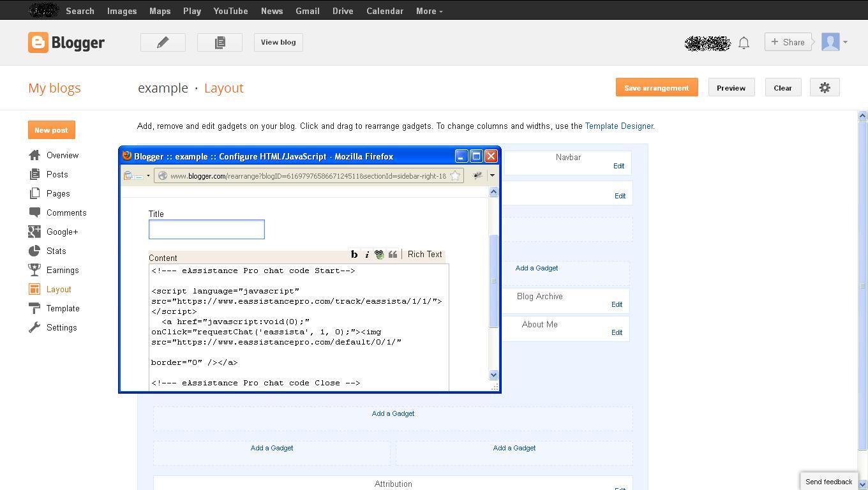Click the Clear button
The height and width of the screenshot is (490, 868).
coord(782,87)
